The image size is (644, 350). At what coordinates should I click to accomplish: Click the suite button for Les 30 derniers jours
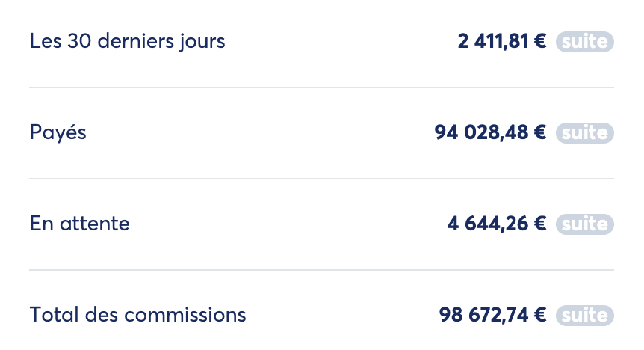click(x=584, y=42)
